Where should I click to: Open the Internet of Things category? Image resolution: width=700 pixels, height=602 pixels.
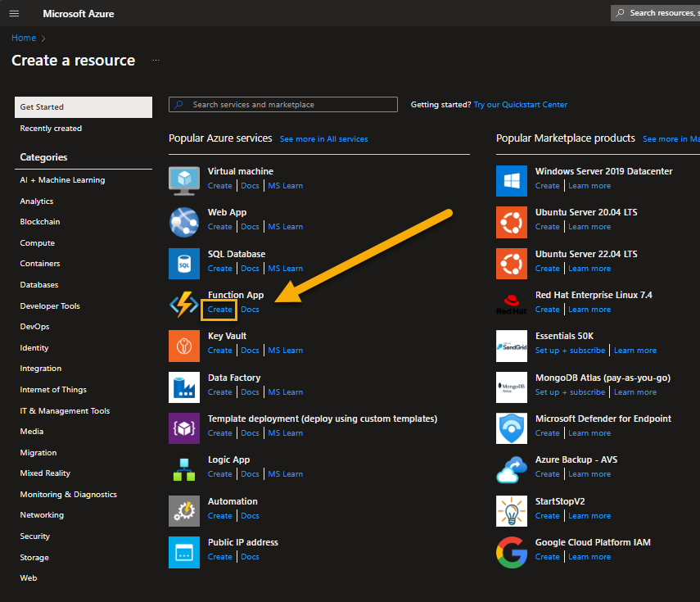(53, 390)
